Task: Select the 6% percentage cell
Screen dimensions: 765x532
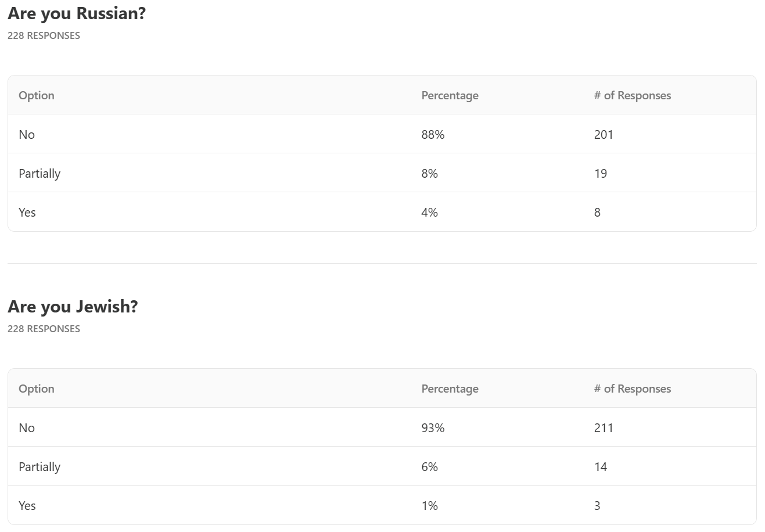Action: [x=429, y=467]
